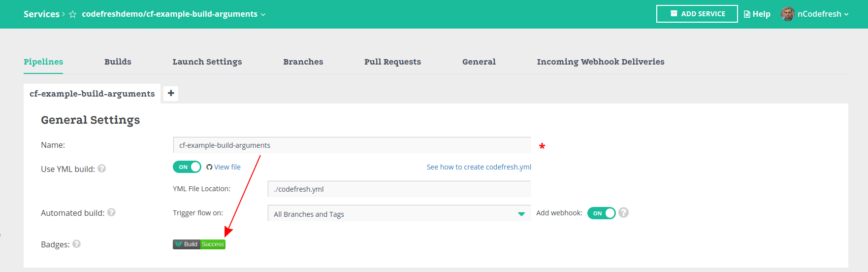This screenshot has width=868, height=272.
Task: Open the nCodefresh account menu
Action: click(823, 14)
